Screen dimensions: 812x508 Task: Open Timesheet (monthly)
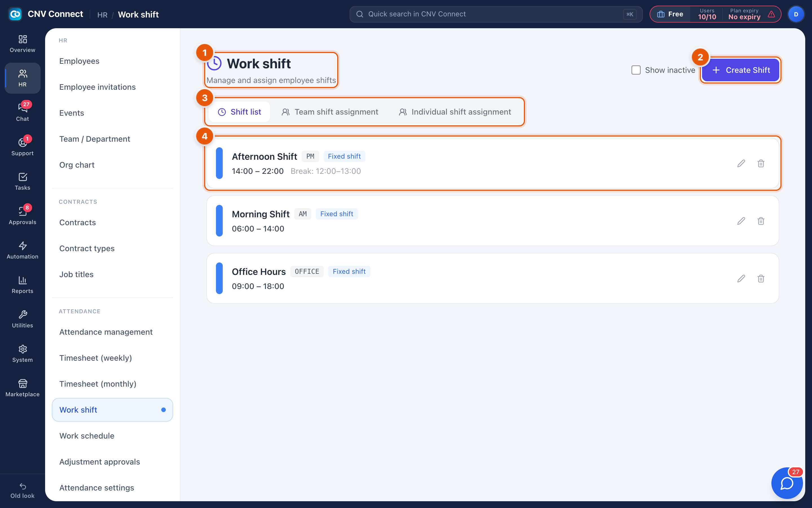click(x=112, y=384)
